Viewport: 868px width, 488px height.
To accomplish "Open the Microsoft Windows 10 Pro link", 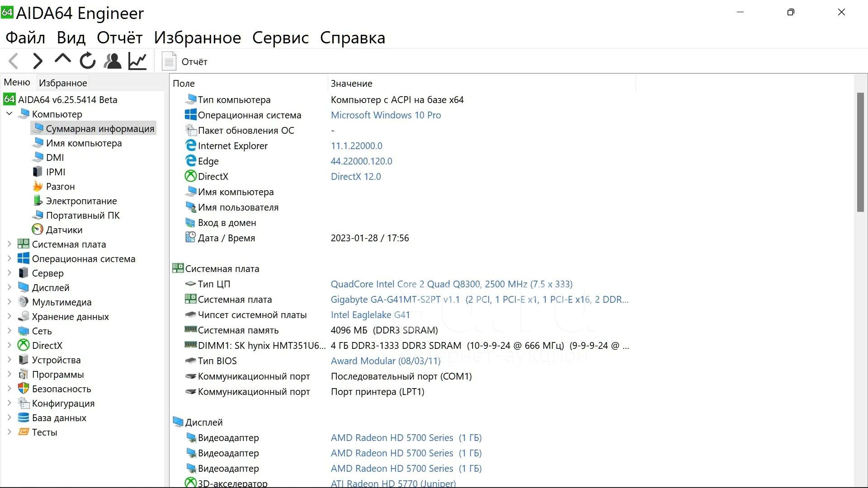I will [386, 115].
